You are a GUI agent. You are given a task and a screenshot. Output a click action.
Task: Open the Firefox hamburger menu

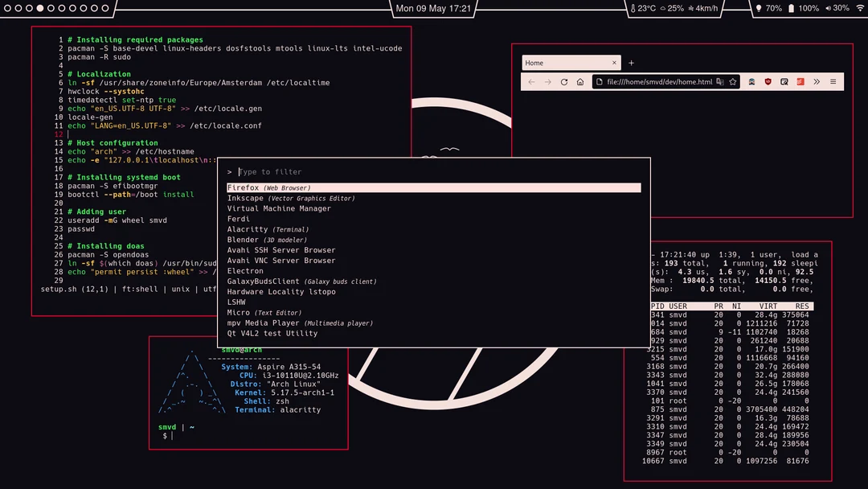point(833,81)
